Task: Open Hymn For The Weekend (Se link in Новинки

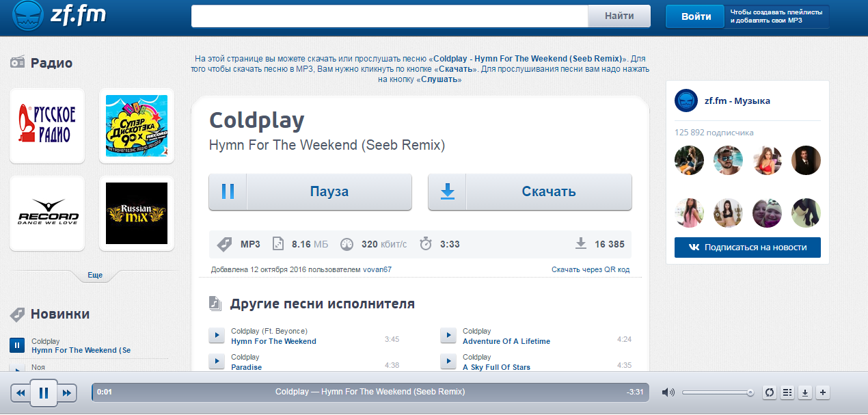Action: (x=81, y=350)
